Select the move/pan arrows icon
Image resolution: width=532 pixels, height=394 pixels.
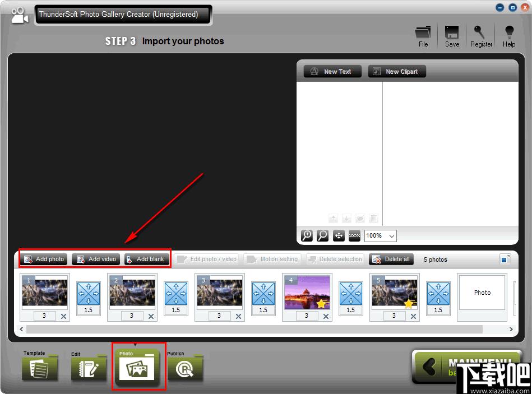(x=339, y=235)
